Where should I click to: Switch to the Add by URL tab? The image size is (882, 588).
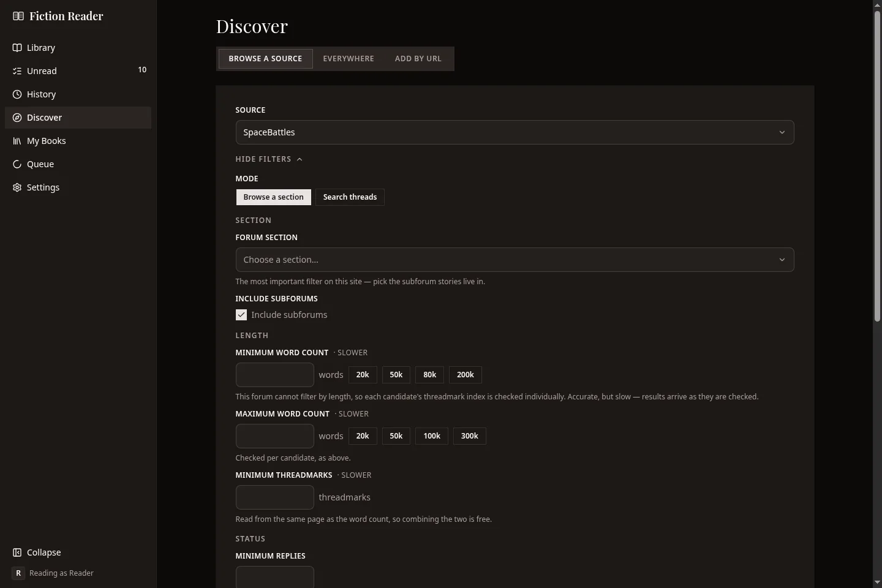click(418, 59)
